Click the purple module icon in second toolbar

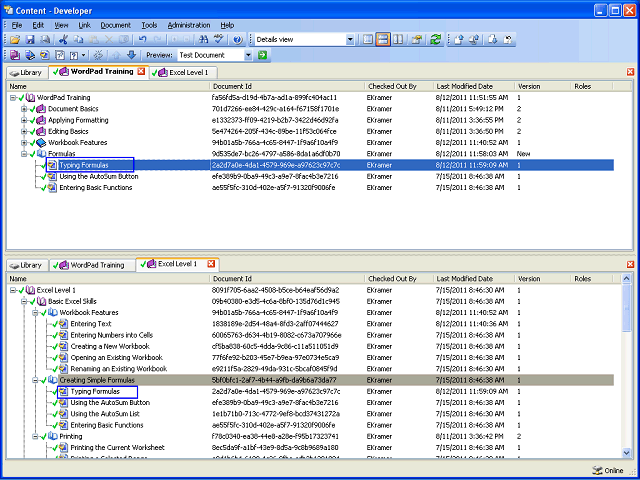pos(15,55)
